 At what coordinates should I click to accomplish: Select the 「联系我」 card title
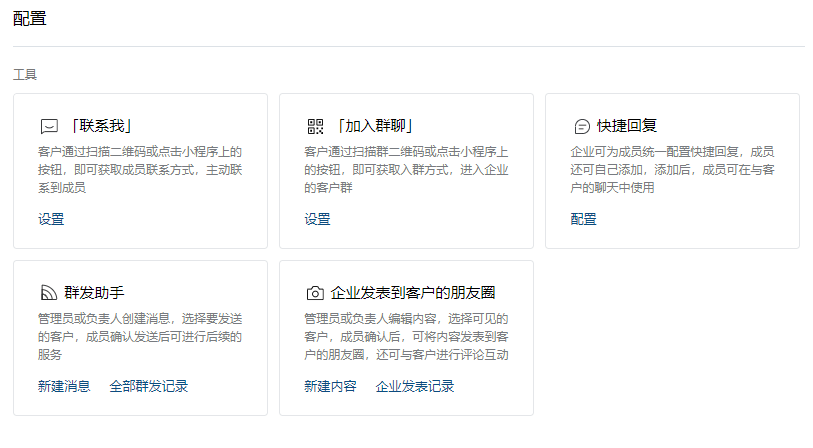point(101,126)
